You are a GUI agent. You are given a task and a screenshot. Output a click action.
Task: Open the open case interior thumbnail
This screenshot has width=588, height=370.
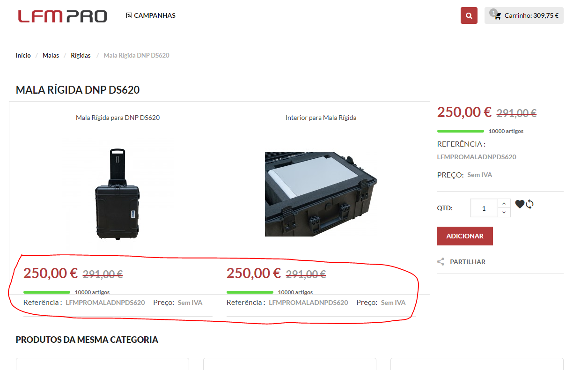click(321, 194)
